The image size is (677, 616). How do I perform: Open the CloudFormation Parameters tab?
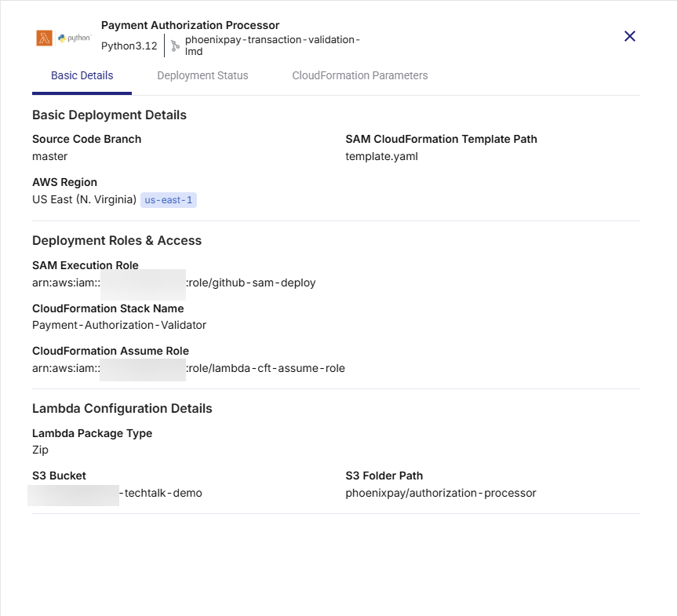coord(359,75)
